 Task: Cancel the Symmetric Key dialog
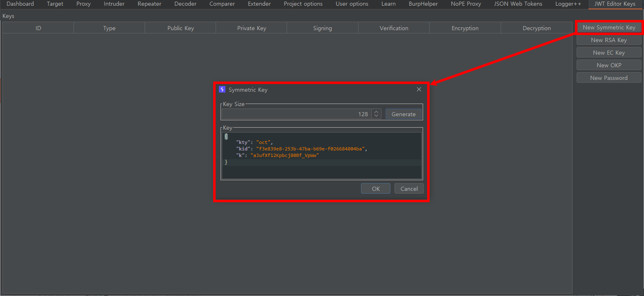coord(409,189)
